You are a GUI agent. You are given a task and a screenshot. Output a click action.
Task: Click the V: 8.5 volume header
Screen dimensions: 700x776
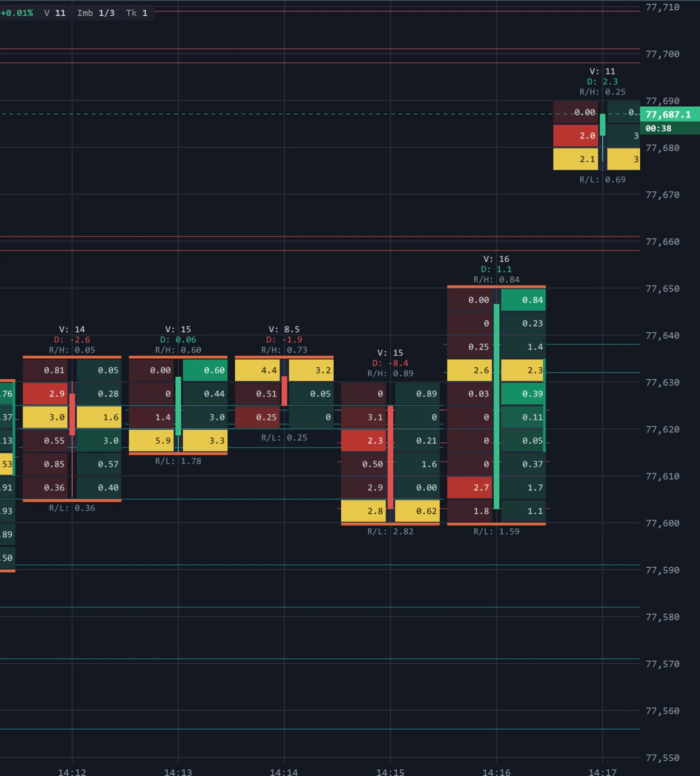tap(284, 329)
